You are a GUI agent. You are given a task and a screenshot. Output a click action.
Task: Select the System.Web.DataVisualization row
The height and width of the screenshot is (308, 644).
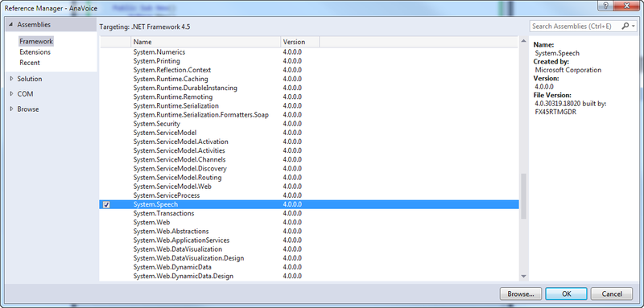[309, 249]
